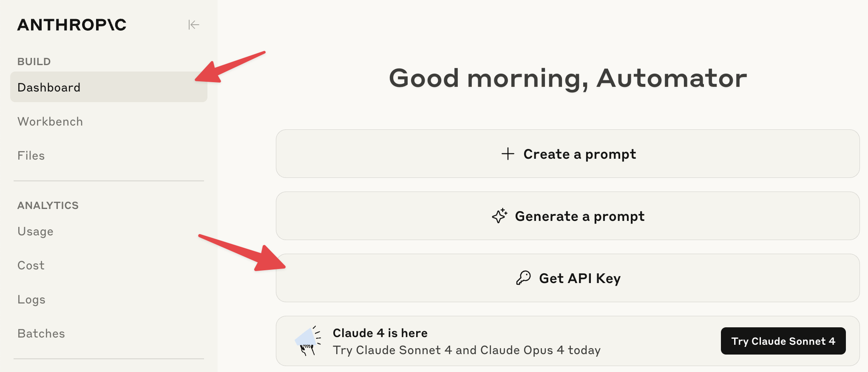The image size is (868, 372).
Task: Click the Good morning, Automator heading
Action: pyautogui.click(x=567, y=78)
